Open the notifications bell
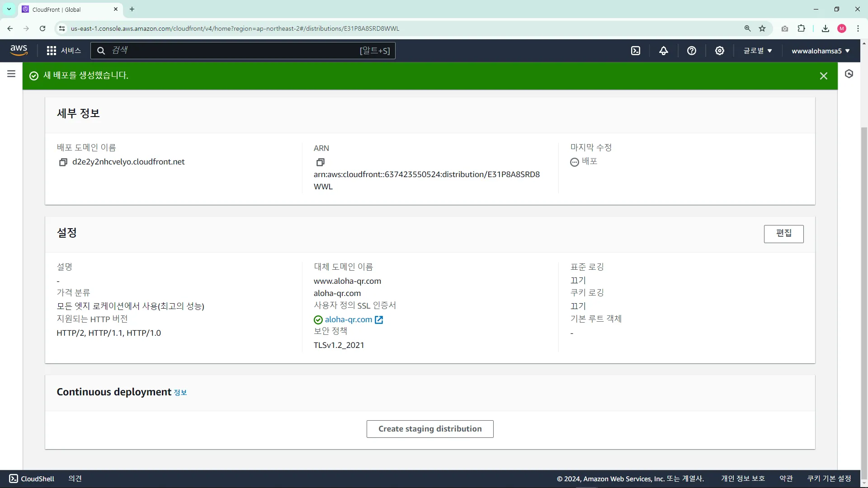Image resolution: width=868 pixels, height=488 pixels. [663, 51]
